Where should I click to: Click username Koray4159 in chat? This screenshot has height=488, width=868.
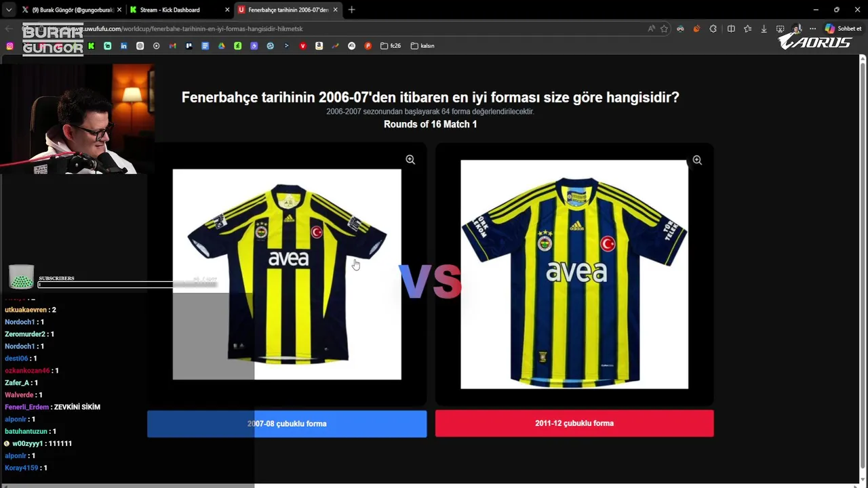pyautogui.click(x=22, y=468)
